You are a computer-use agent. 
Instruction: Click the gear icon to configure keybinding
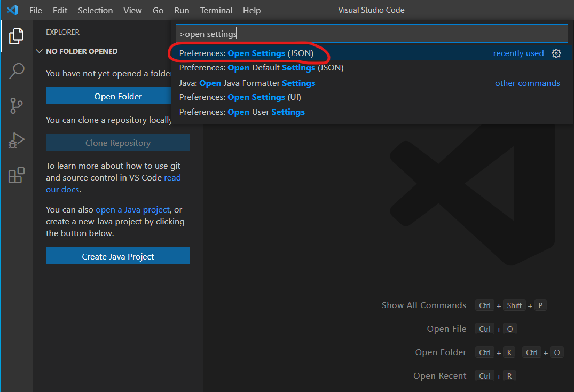(x=556, y=53)
